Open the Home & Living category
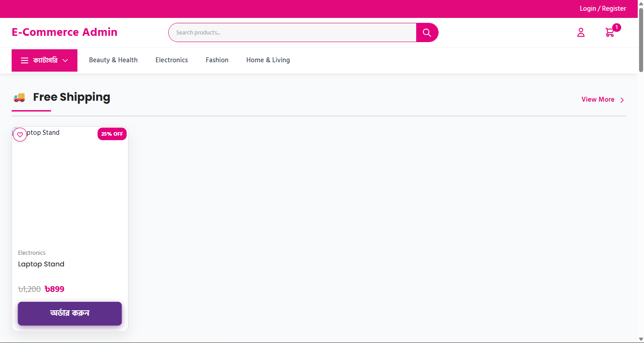 coord(268,60)
